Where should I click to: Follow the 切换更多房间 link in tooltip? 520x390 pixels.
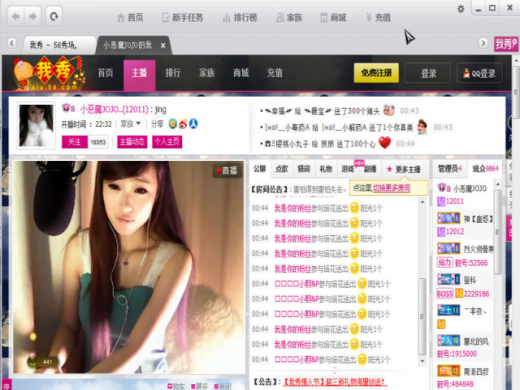point(391,188)
